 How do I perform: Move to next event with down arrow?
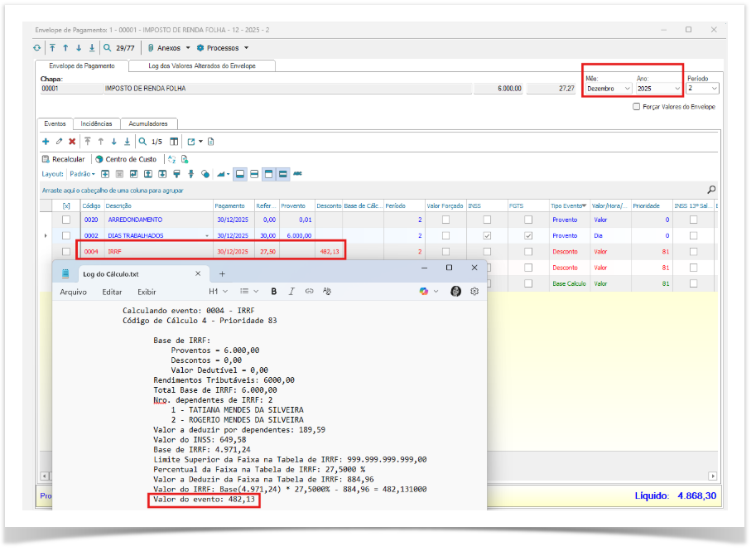[x=113, y=142]
